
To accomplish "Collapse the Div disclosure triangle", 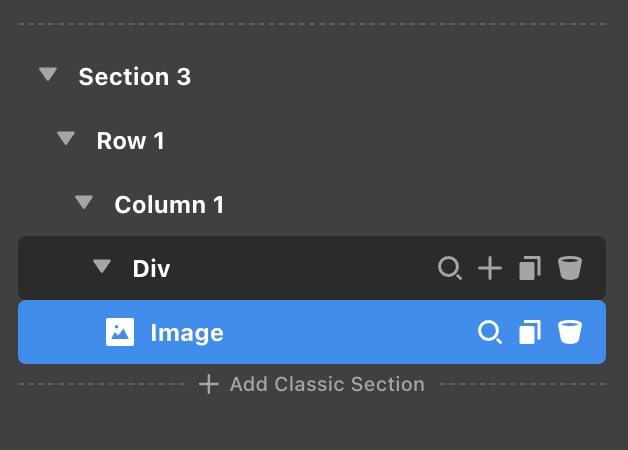I will pyautogui.click(x=102, y=266).
